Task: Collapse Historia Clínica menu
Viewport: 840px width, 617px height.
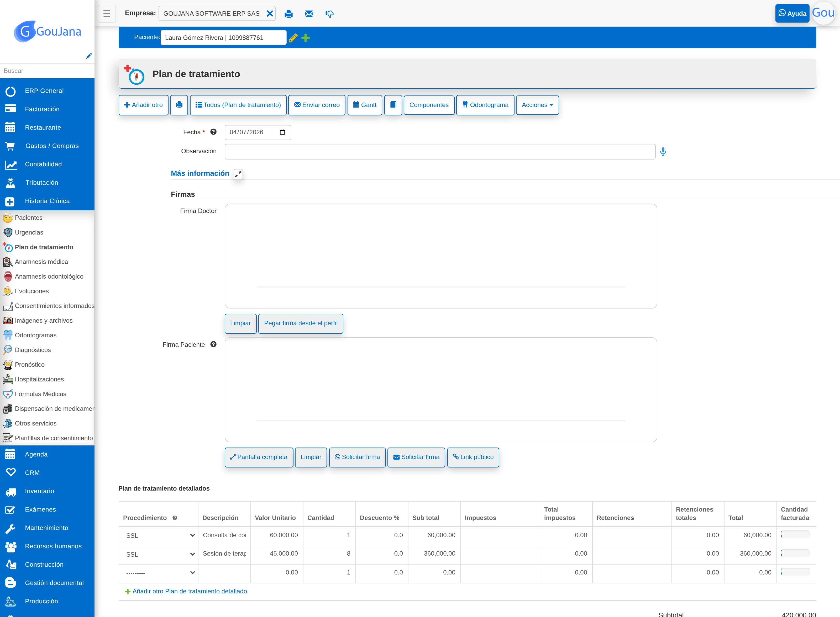Action: tap(47, 201)
